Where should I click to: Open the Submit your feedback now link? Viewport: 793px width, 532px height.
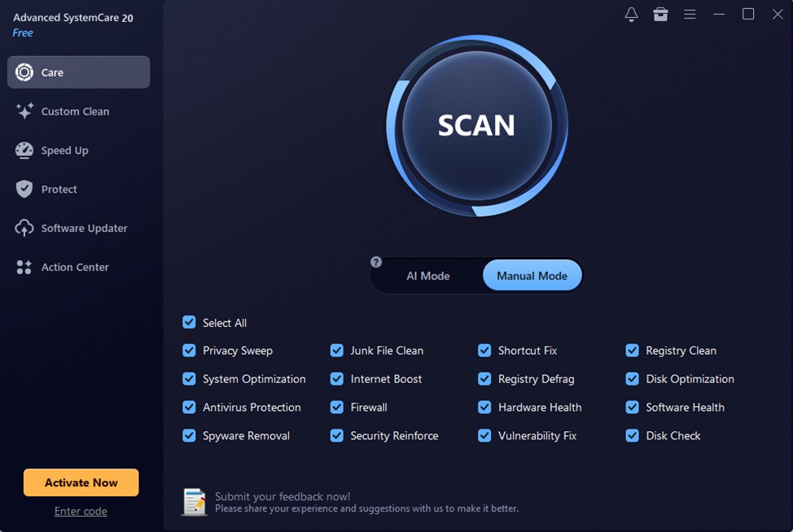283,496
